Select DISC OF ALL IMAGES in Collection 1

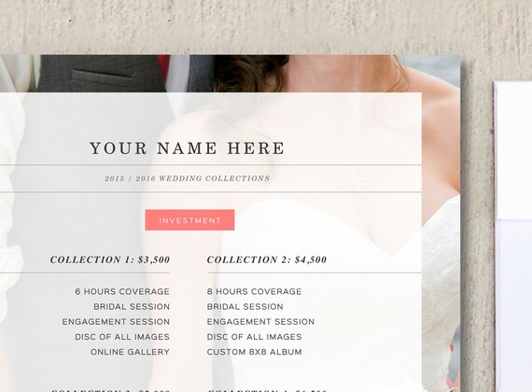(x=122, y=337)
